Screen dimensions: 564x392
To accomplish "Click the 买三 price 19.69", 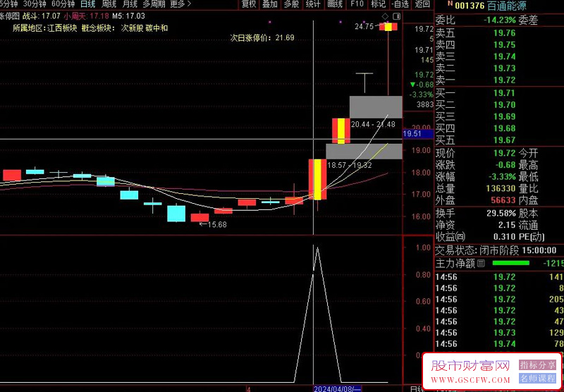I will coord(504,116).
